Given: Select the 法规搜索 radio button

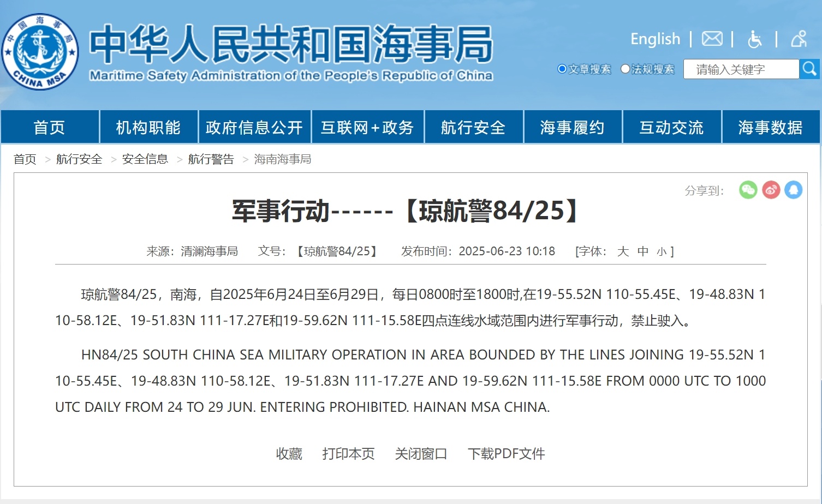Looking at the screenshot, I should 625,69.
